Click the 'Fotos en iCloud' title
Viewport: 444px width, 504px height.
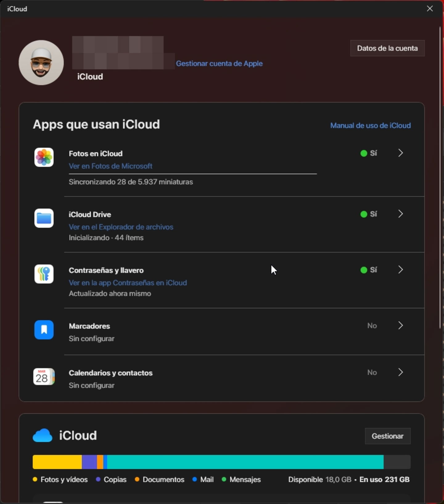tap(96, 154)
